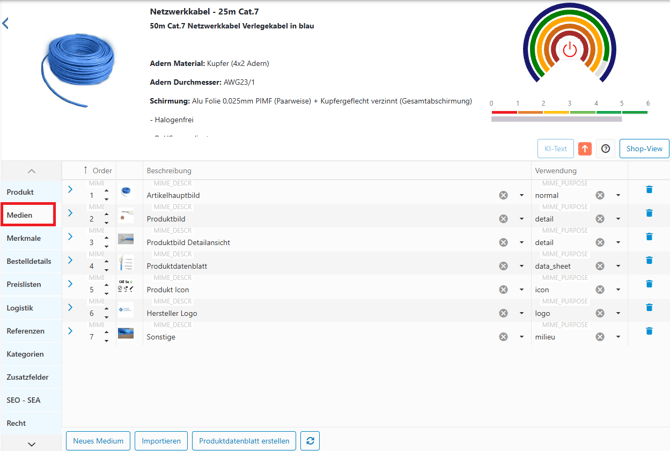The height and width of the screenshot is (451, 670).
Task: Click the back arrow at top left
Action: 6,23
